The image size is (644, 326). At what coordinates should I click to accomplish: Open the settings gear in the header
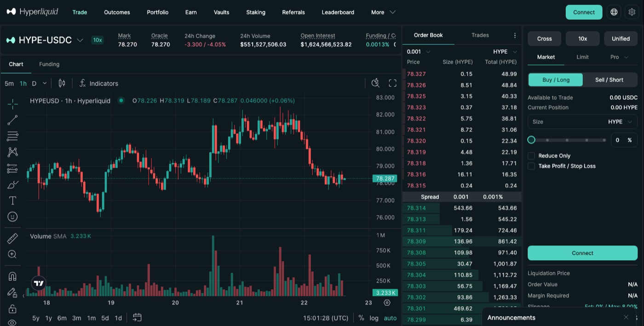(x=632, y=12)
